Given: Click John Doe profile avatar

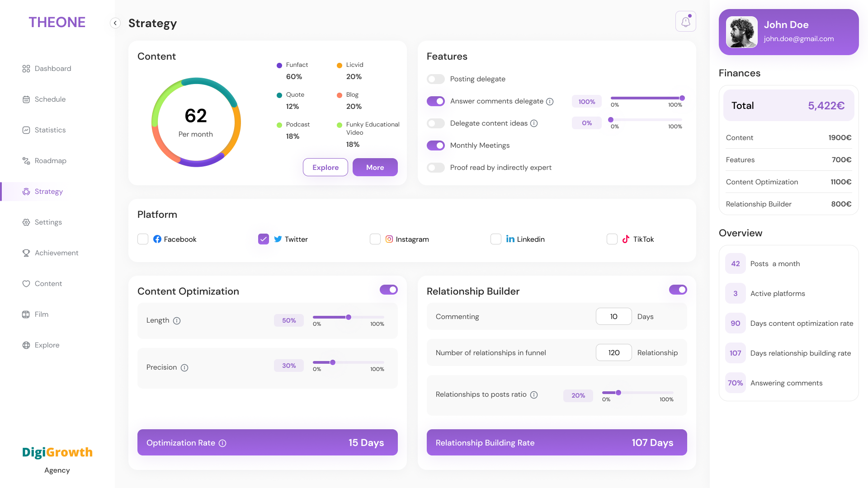Looking at the screenshot, I should (x=741, y=32).
